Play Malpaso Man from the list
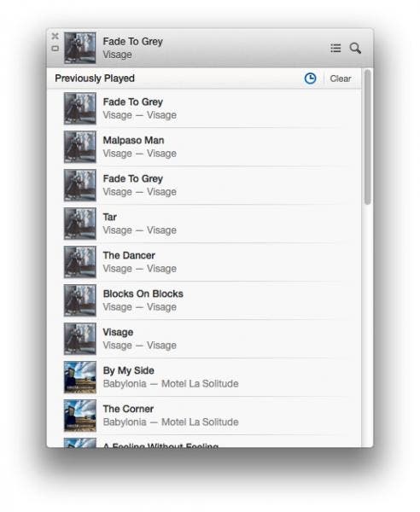The image size is (420, 512). 205,147
